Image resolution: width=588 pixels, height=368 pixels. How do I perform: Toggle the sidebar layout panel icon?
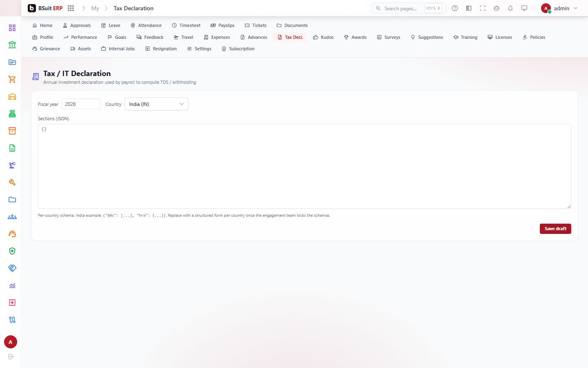469,8
